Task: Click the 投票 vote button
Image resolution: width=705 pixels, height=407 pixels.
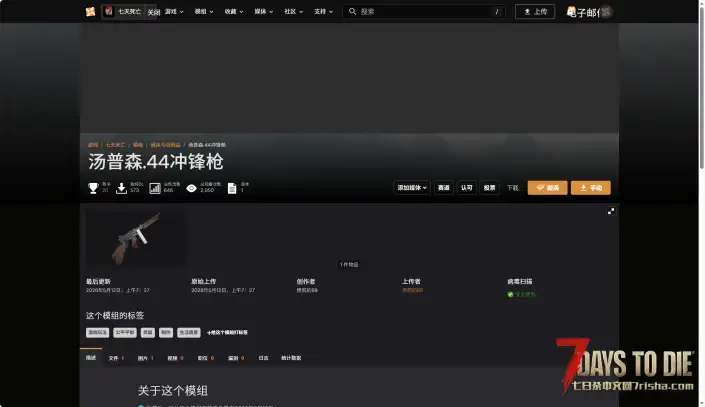Action: click(490, 188)
